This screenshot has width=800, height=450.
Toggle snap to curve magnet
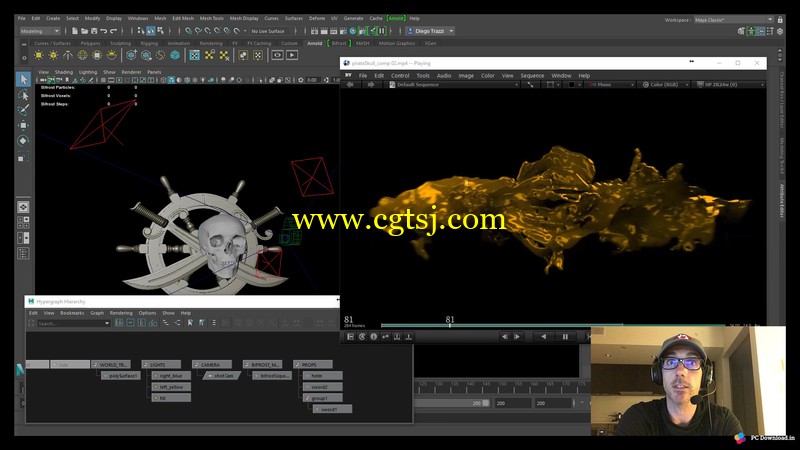click(198, 31)
